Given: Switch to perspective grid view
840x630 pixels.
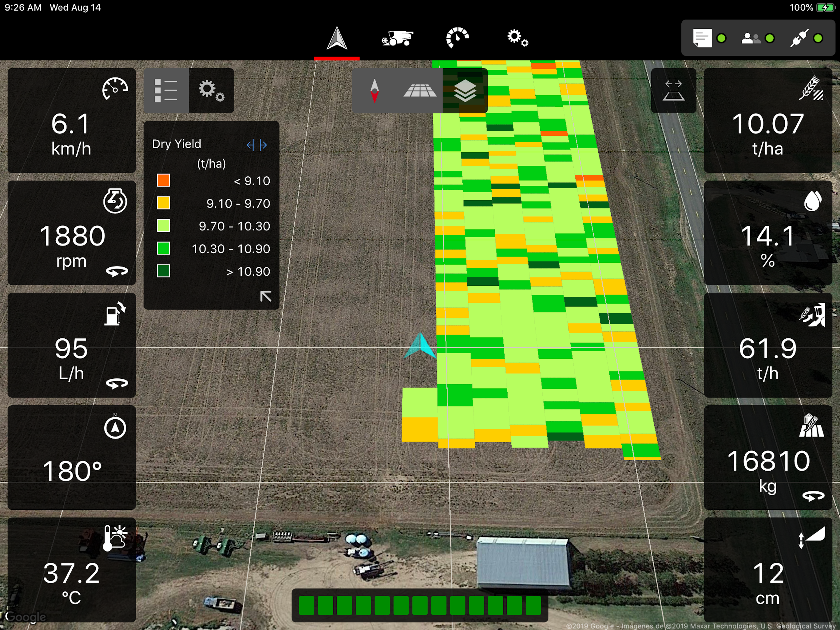Looking at the screenshot, I should (420, 91).
